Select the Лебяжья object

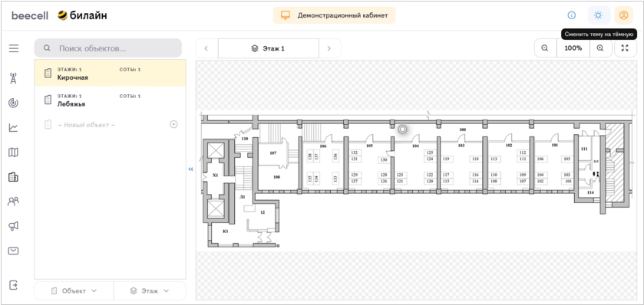tap(110, 100)
